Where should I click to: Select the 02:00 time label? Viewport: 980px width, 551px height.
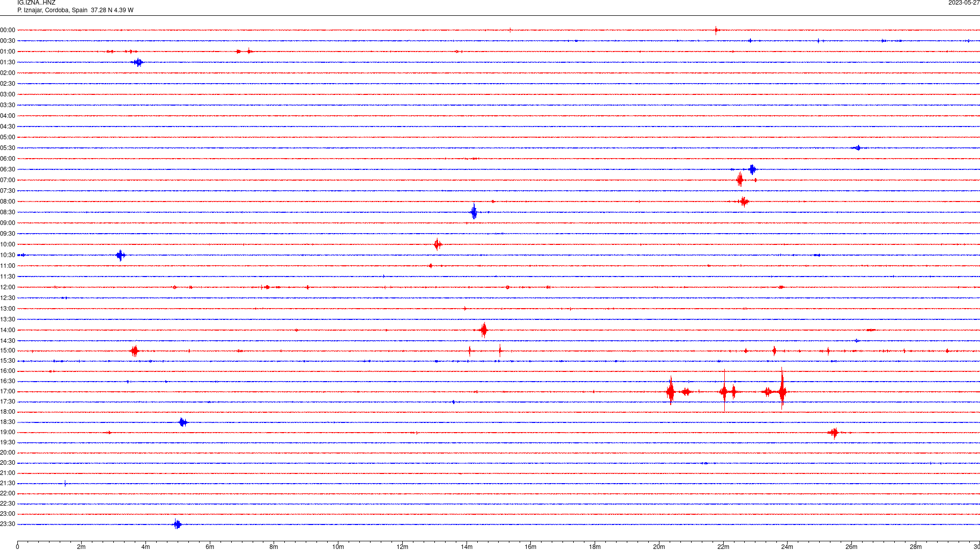click(8, 73)
